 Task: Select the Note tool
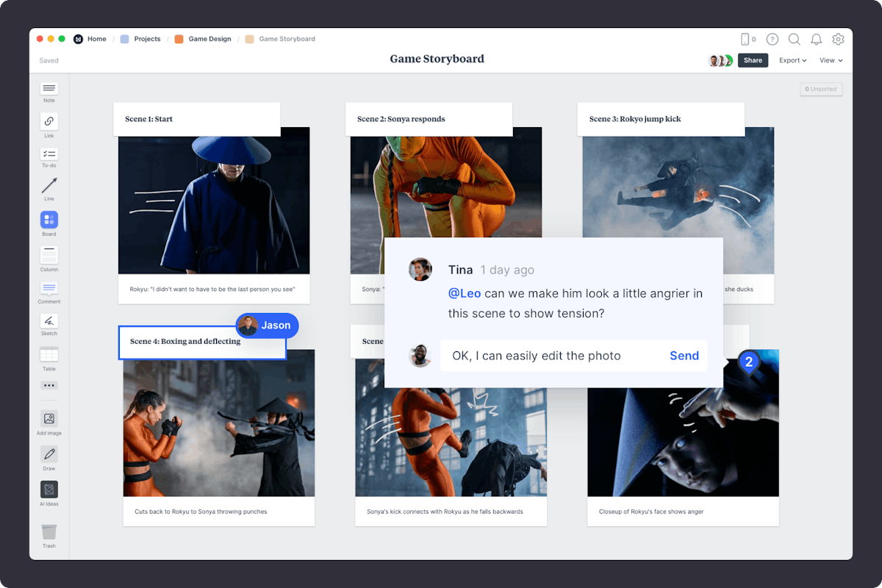49,90
